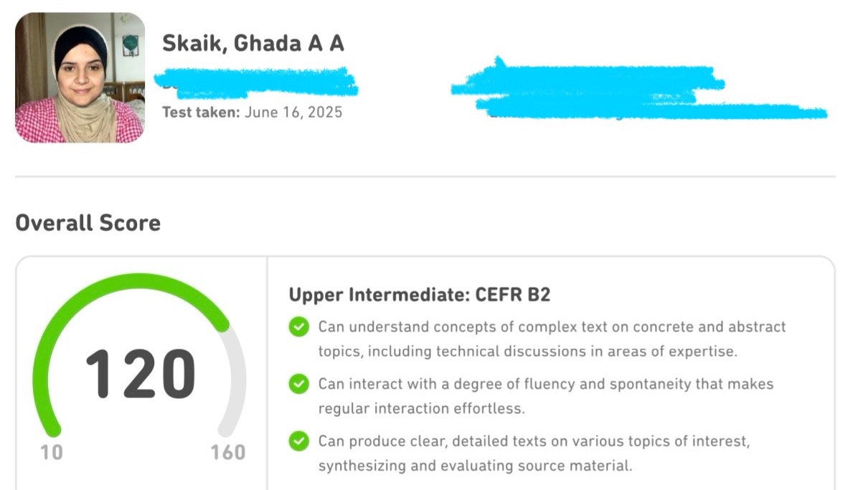Screen dimensions: 868x490
Task: Click the maximum score label 160
Action: coord(228,453)
